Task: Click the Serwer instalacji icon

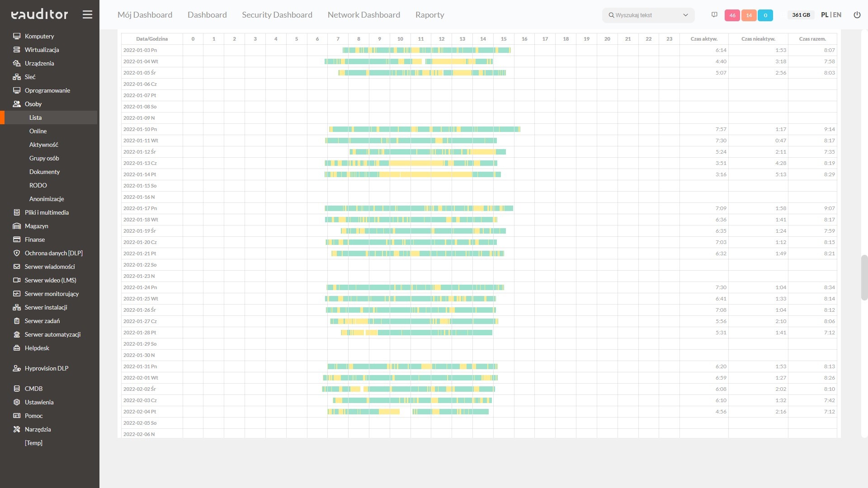Action: click(17, 307)
